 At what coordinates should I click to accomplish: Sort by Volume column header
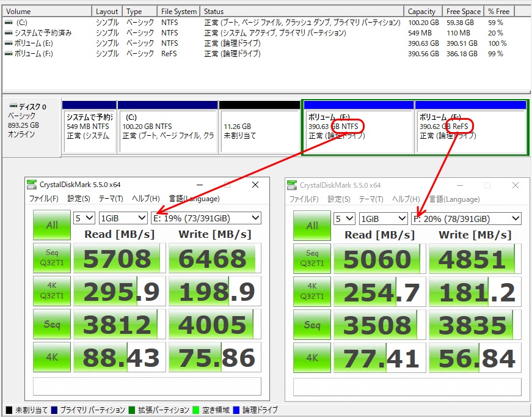click(x=47, y=11)
